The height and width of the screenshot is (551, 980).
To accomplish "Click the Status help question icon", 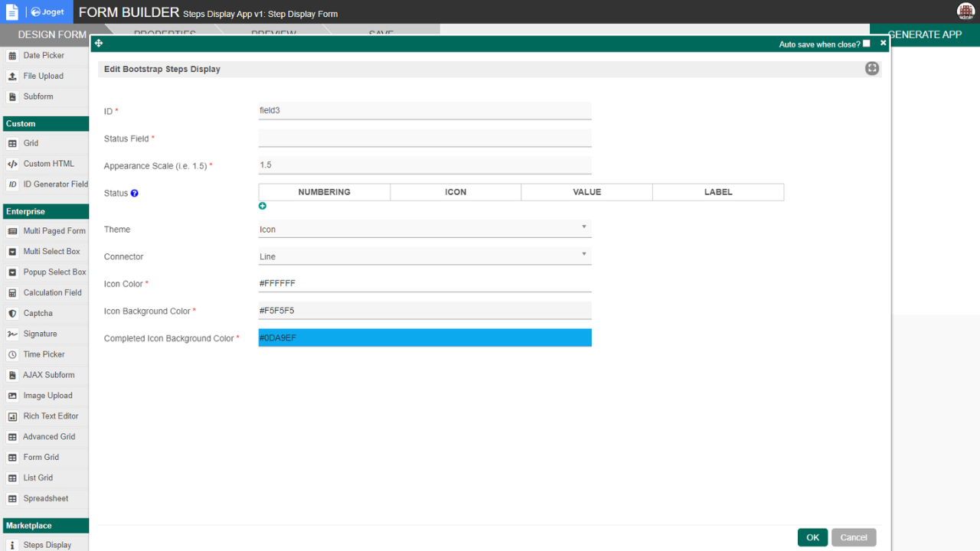I will 135,194.
